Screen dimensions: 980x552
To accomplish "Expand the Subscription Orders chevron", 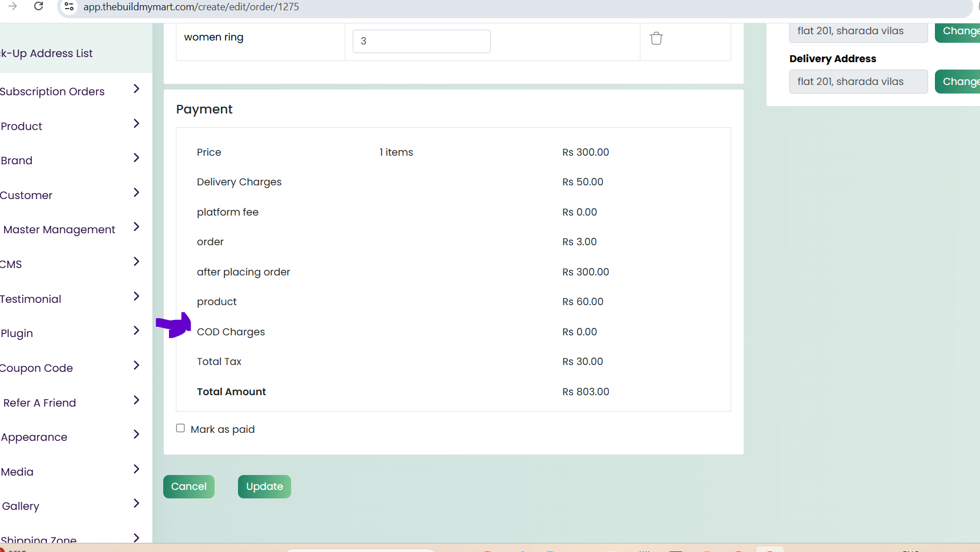I will pyautogui.click(x=136, y=88).
